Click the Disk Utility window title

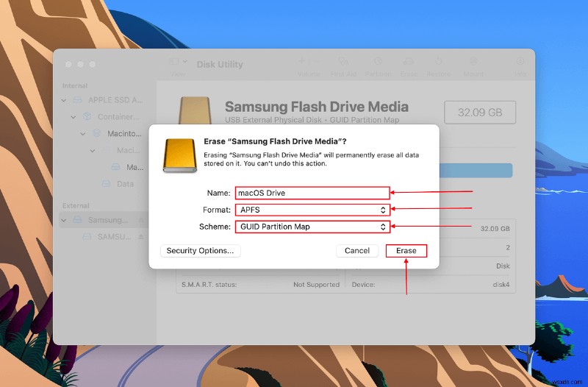click(x=220, y=65)
